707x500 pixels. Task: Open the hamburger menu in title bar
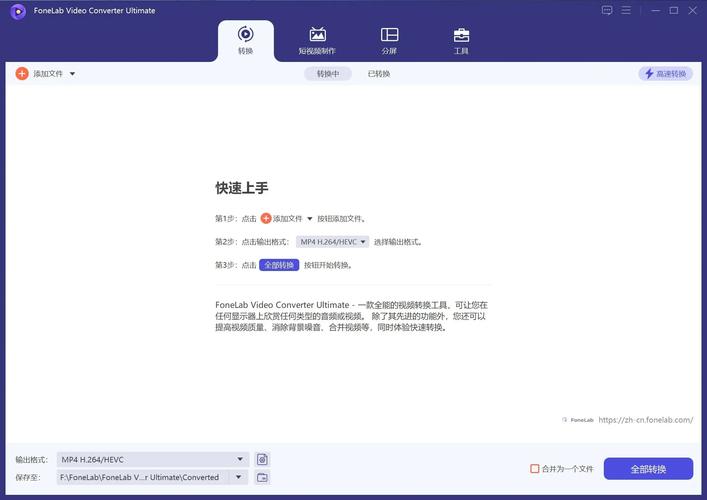pyautogui.click(x=626, y=10)
